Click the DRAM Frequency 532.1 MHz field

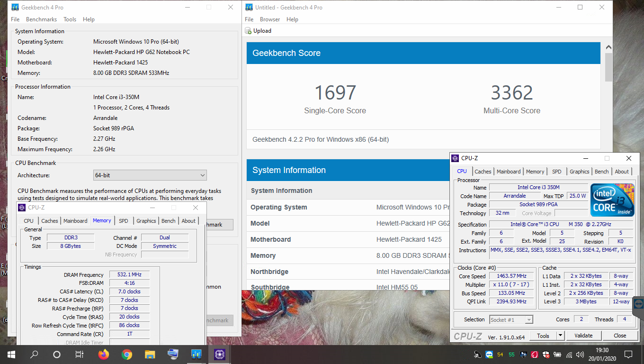129,275
